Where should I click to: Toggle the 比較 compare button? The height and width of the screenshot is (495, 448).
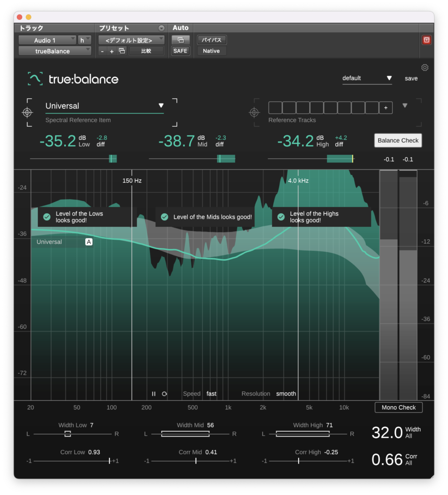tap(146, 51)
